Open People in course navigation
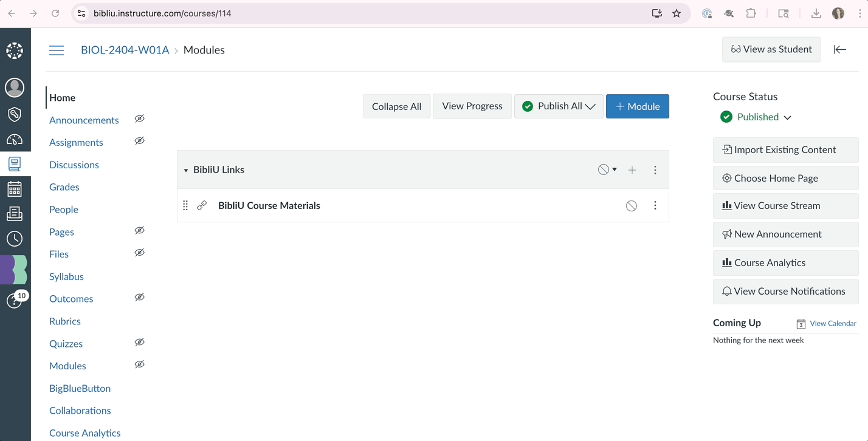Screen dimensions: 868x441 [64, 210]
